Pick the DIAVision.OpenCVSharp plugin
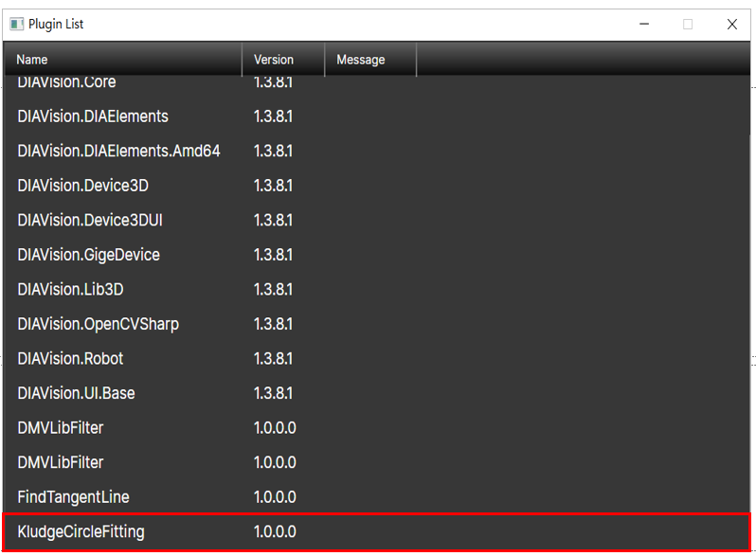 98,324
